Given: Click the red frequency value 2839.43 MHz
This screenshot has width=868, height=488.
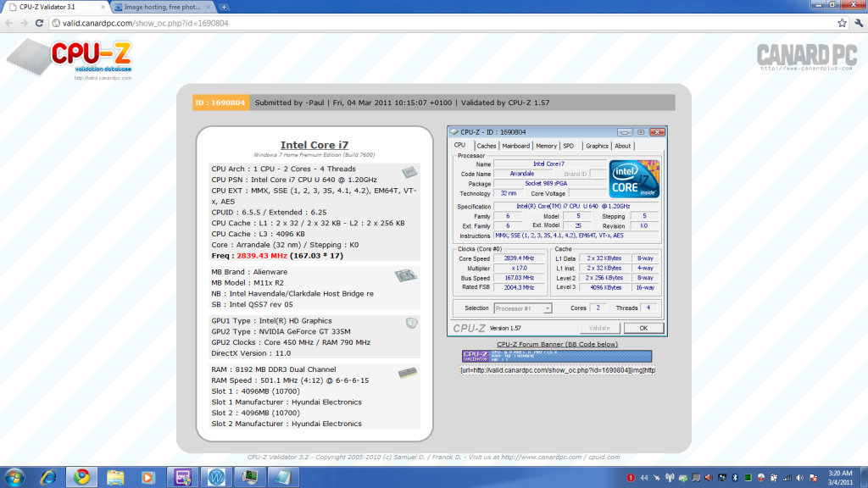Looking at the screenshot, I should pos(262,256).
